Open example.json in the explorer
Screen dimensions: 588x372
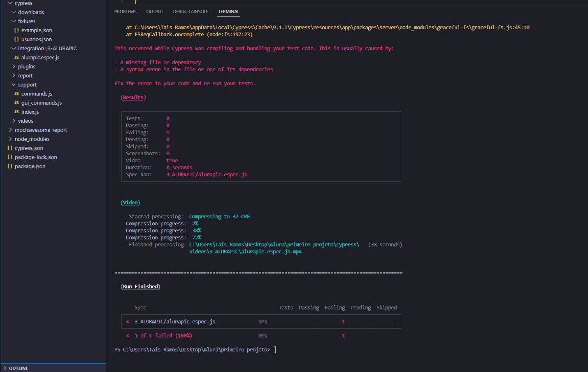click(37, 30)
